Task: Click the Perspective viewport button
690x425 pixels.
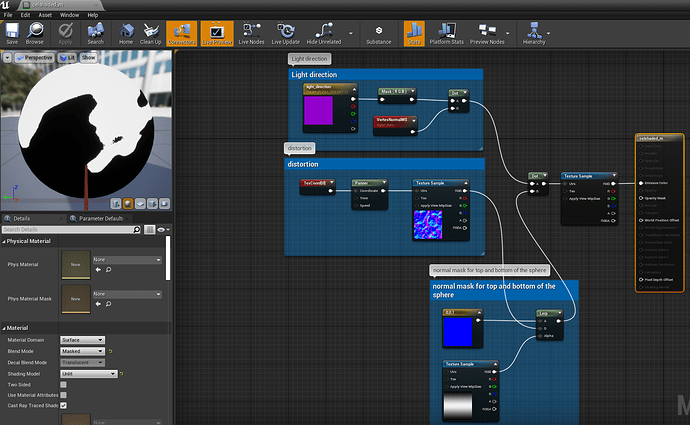Action: point(34,58)
